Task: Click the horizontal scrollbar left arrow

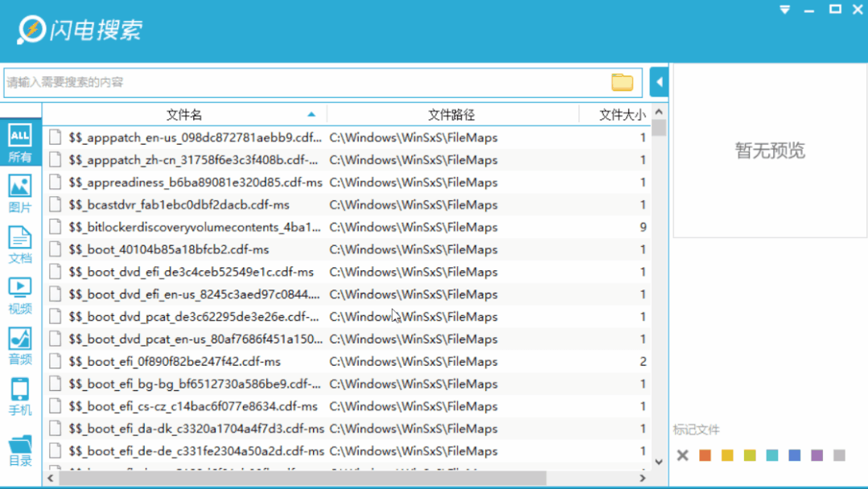Action: tap(51, 478)
